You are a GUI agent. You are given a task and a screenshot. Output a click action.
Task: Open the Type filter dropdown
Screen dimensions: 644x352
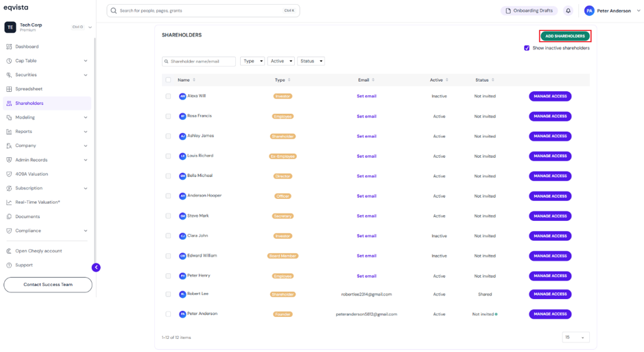tap(252, 61)
